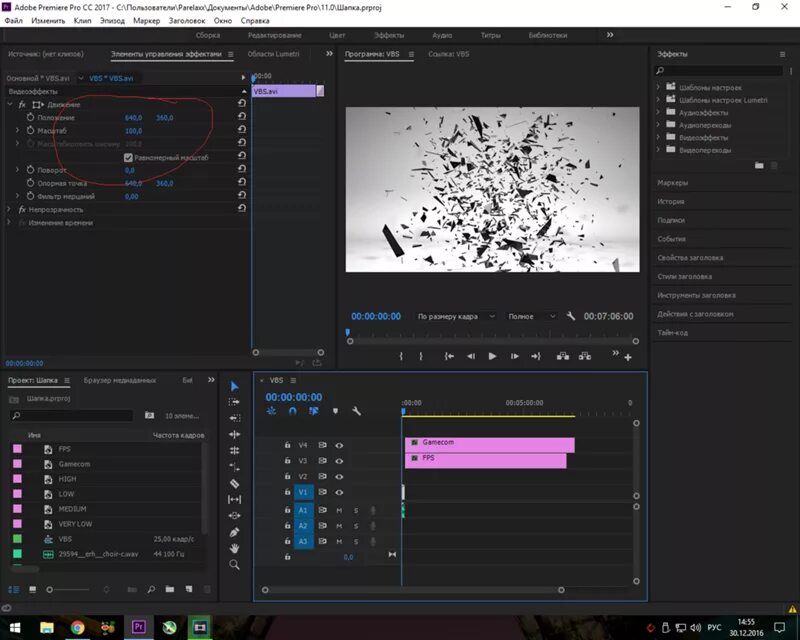Click the Lift button in program monitor

pos(563,356)
